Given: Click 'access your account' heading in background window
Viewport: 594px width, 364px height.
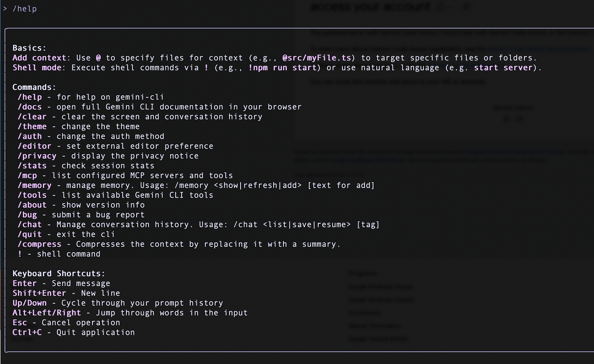Looking at the screenshot, I should click(371, 7).
